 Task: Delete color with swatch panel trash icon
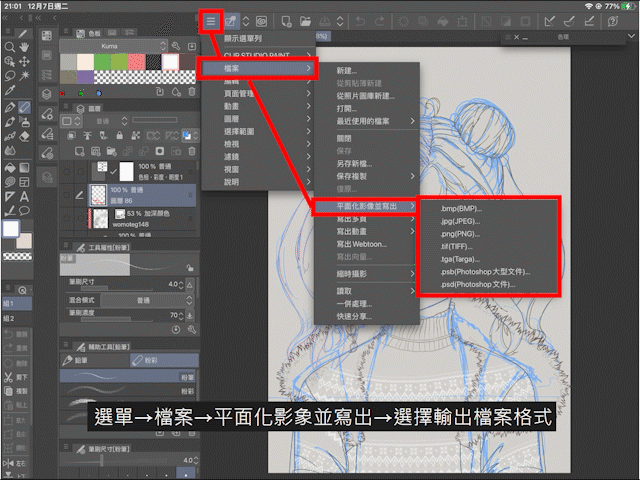[x=191, y=92]
